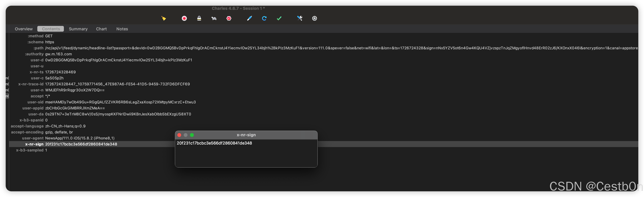Switch to the Notes tab
Viewport: 644px width, 197px height.
tap(122, 29)
